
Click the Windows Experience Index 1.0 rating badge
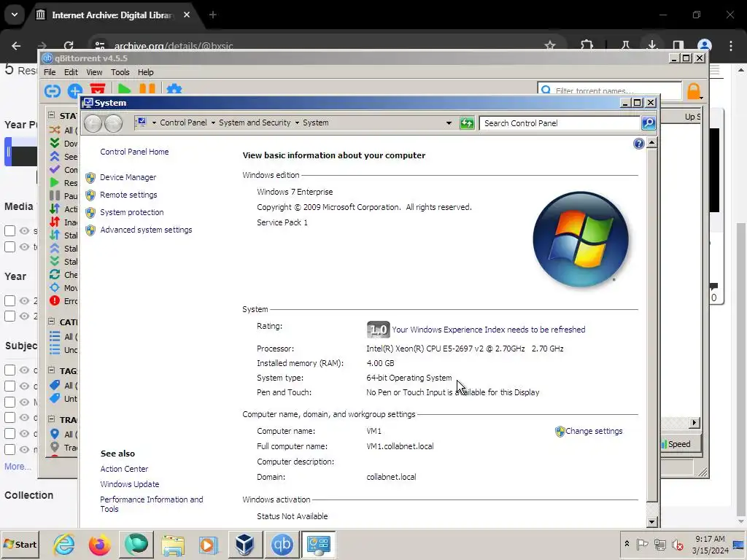pyautogui.click(x=379, y=330)
